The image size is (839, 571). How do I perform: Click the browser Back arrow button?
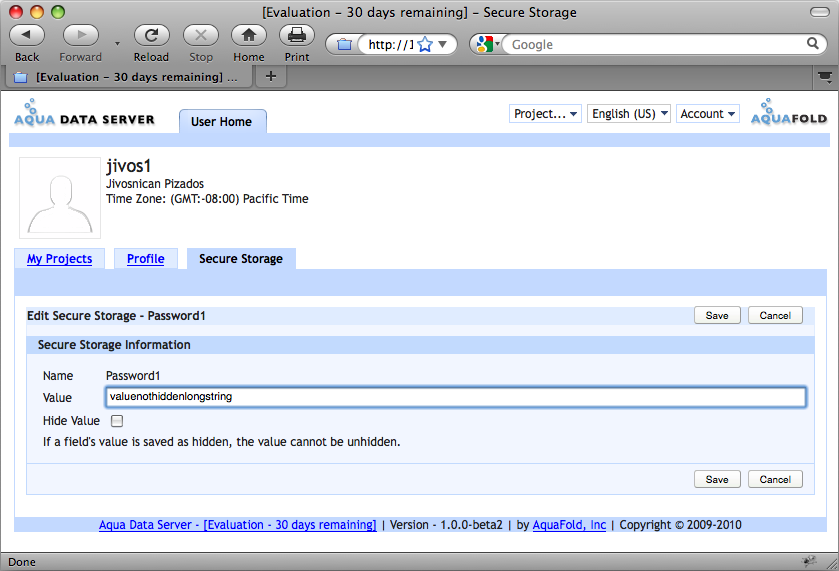27,35
